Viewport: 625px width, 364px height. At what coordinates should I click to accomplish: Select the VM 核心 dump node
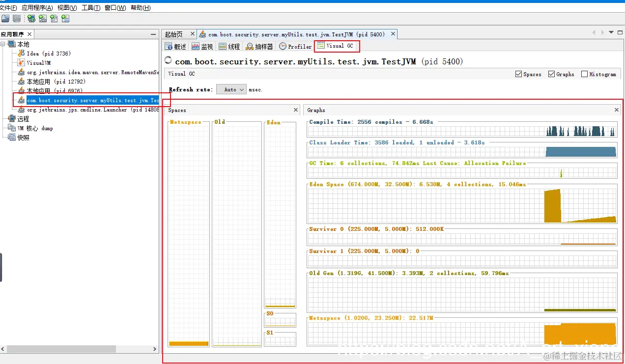pos(35,128)
